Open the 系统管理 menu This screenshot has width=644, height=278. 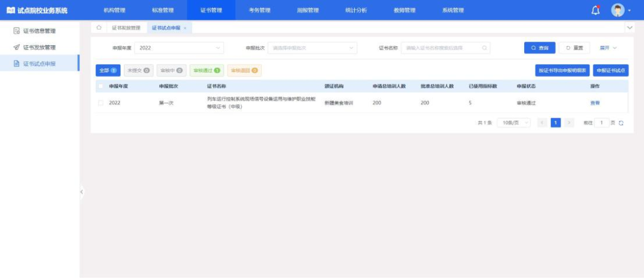tap(453, 10)
